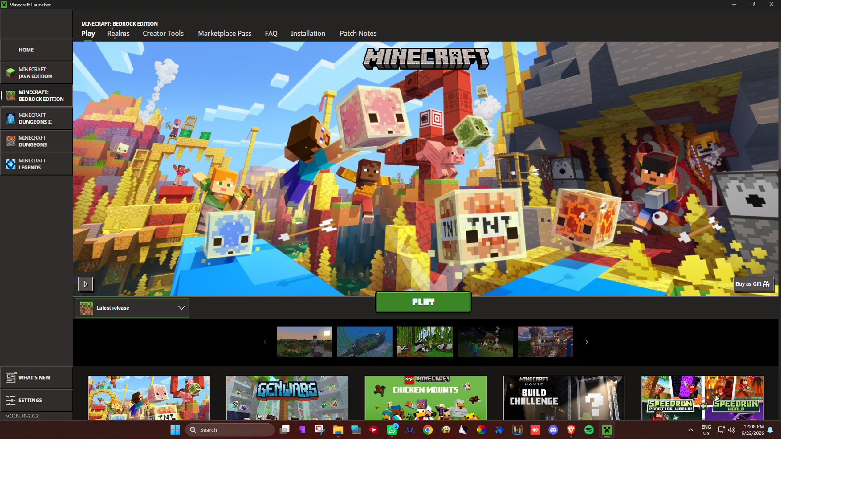Open the red play-button app in taskbar
Screen dimensions: 868x488
point(374,430)
